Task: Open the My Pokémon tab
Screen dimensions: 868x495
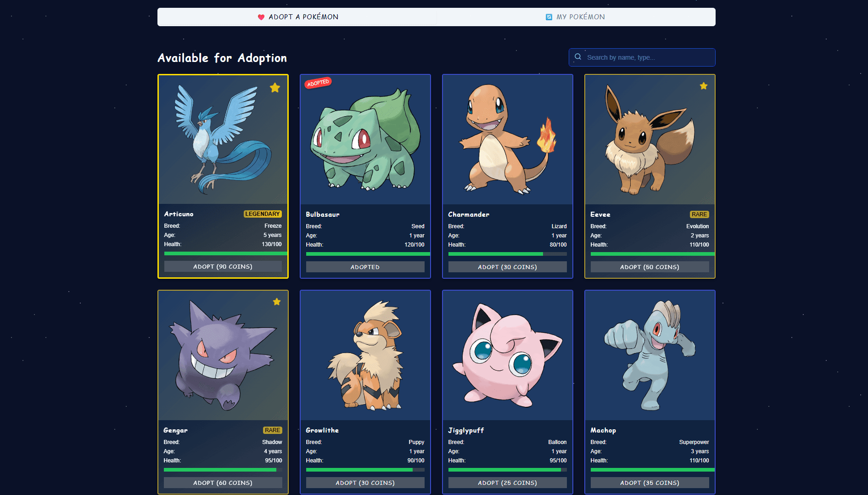Action: (576, 17)
